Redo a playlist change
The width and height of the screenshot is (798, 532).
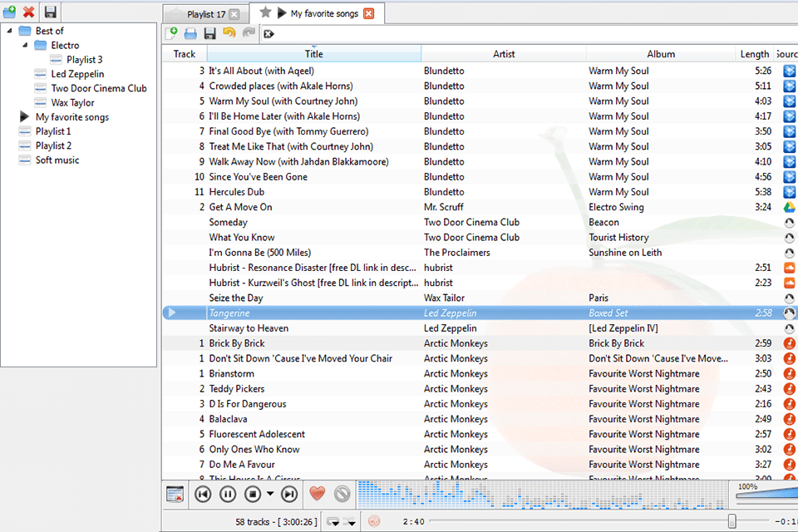coord(248,33)
